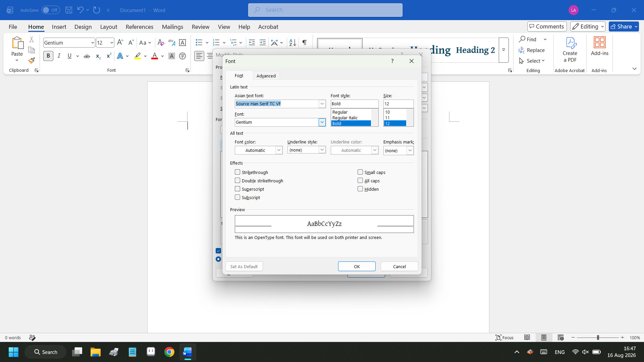
Task: Click OK in the Font dialog
Action: 357,266
